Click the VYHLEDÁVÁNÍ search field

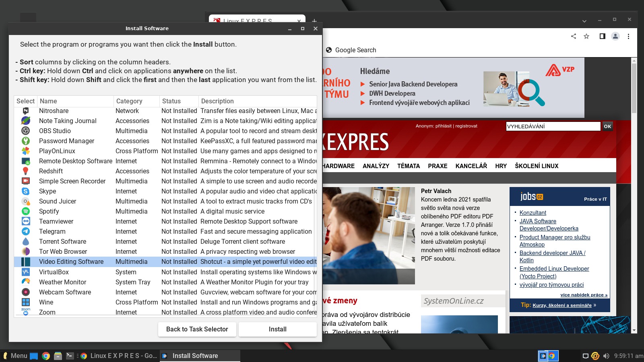pyautogui.click(x=553, y=126)
